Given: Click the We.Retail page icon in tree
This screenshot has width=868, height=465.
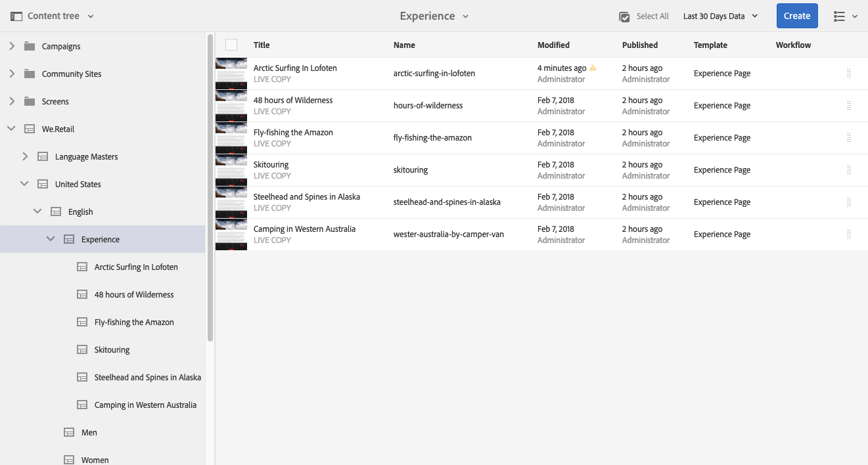Looking at the screenshot, I should point(29,129).
